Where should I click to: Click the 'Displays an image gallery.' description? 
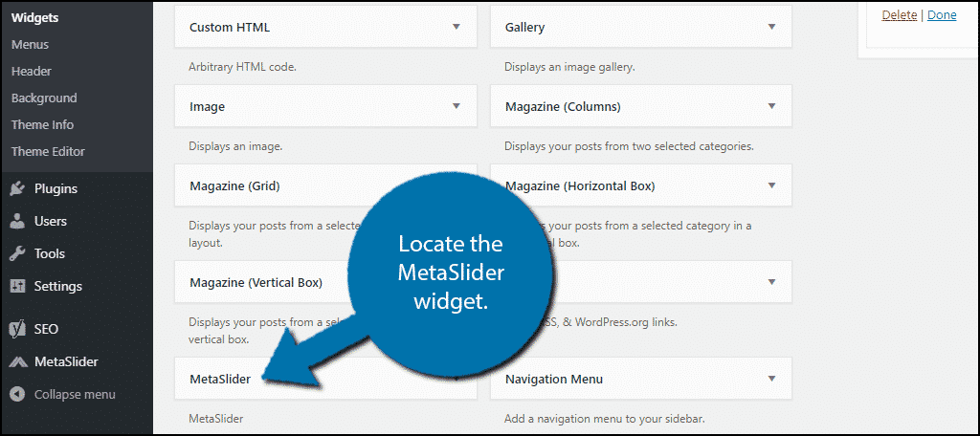tap(570, 67)
